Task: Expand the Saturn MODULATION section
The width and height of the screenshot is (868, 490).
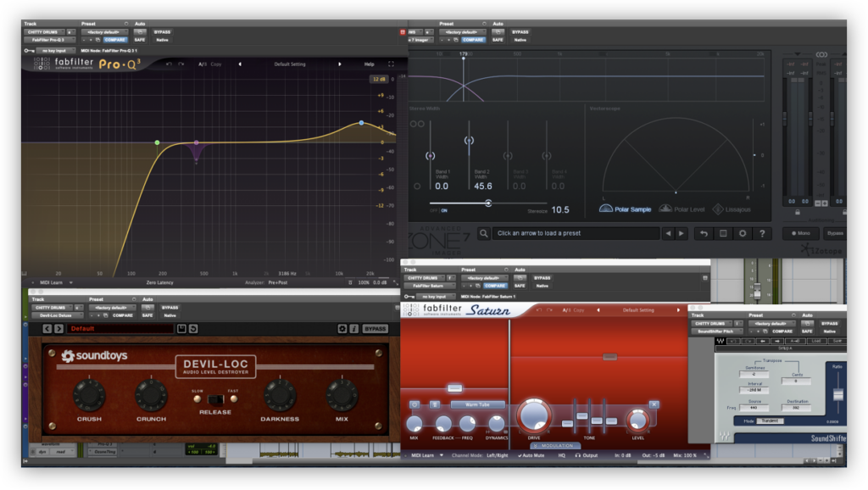Action: [x=555, y=446]
